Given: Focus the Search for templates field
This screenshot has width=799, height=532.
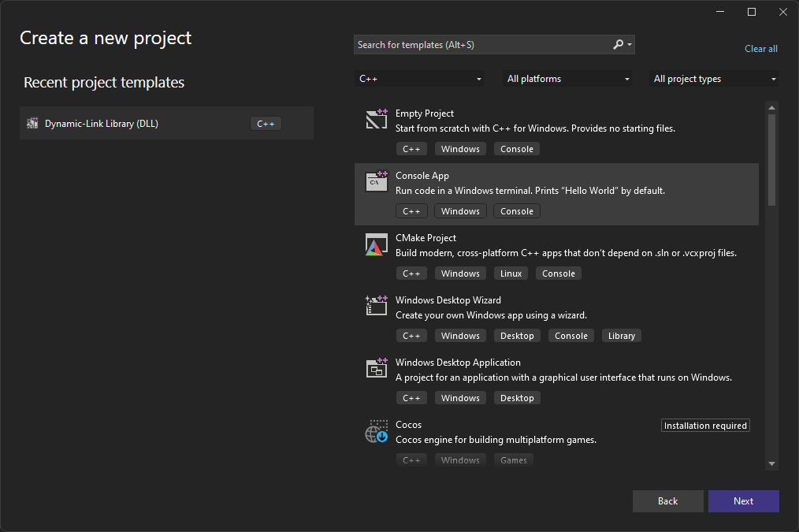Looking at the screenshot, I should coord(483,45).
